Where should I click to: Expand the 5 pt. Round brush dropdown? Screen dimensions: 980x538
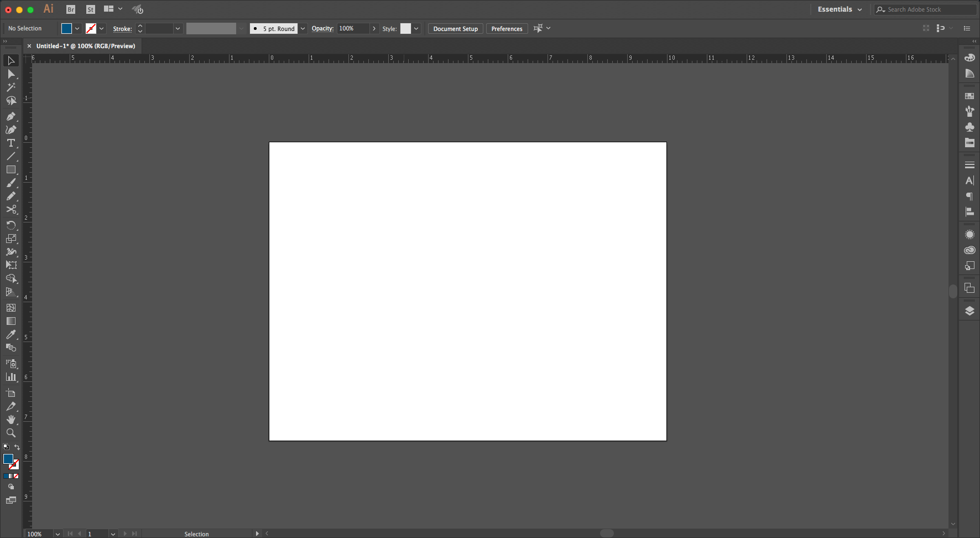[x=303, y=29]
